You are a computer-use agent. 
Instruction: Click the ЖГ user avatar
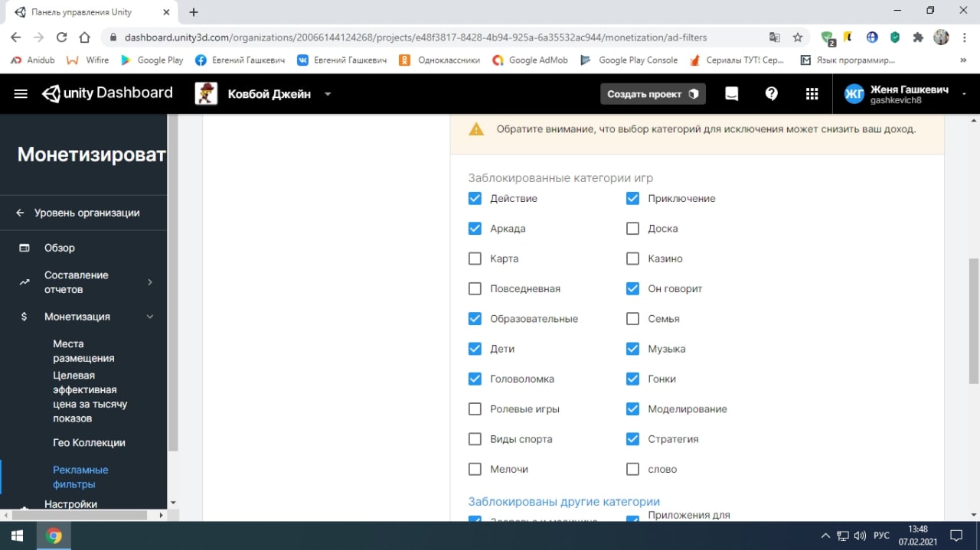click(854, 94)
